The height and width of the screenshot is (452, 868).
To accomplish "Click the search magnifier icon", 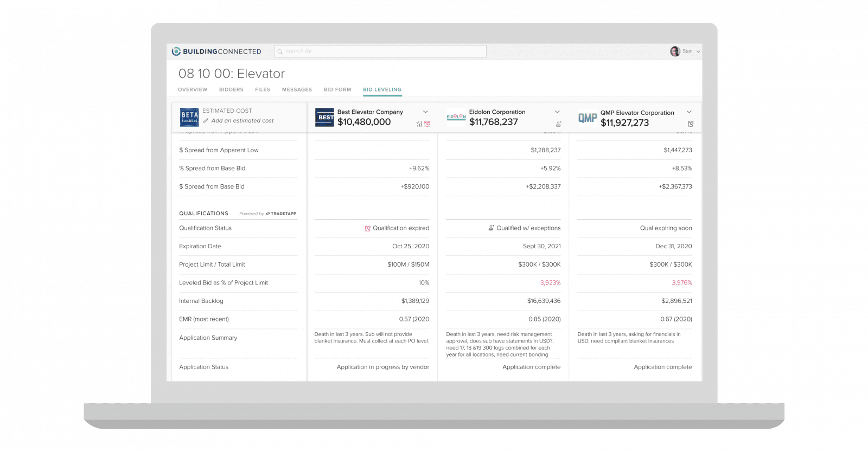I will pos(280,51).
